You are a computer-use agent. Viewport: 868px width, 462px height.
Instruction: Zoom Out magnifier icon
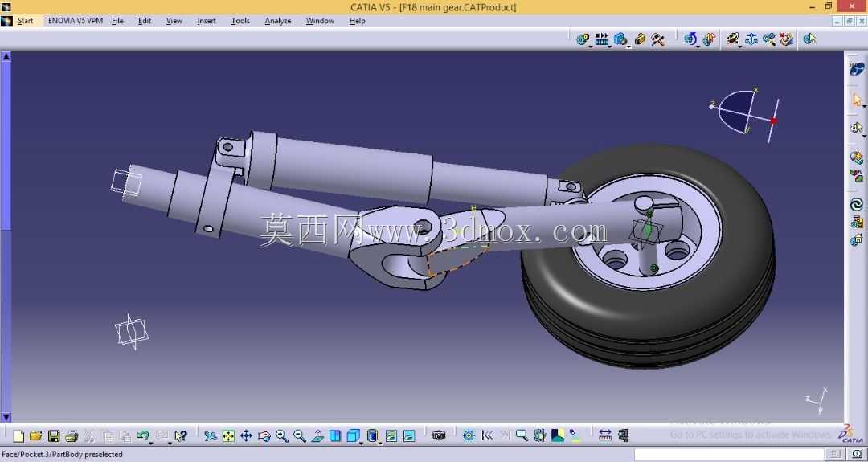pos(300,436)
